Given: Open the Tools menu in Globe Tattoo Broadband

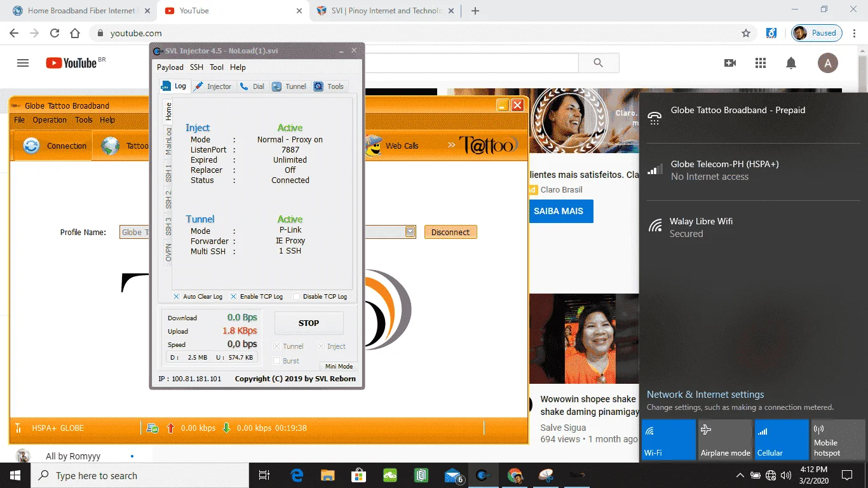Looking at the screenshot, I should click(x=84, y=119).
